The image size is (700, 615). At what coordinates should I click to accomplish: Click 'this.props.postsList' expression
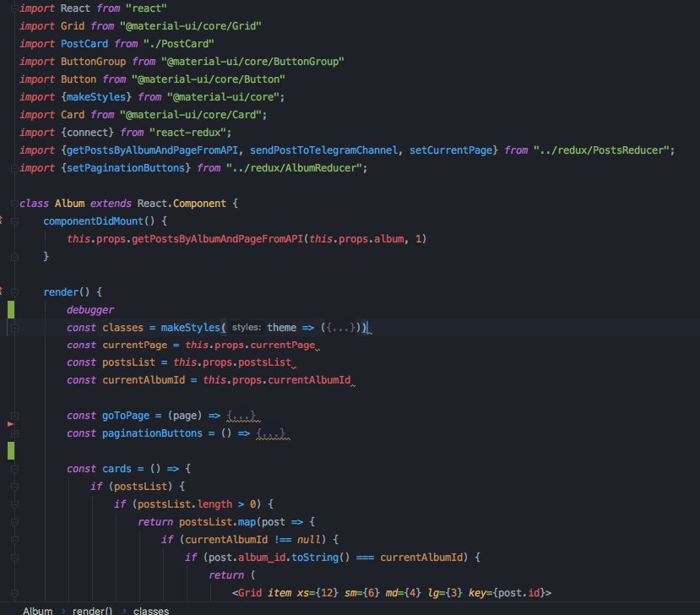[x=232, y=362]
